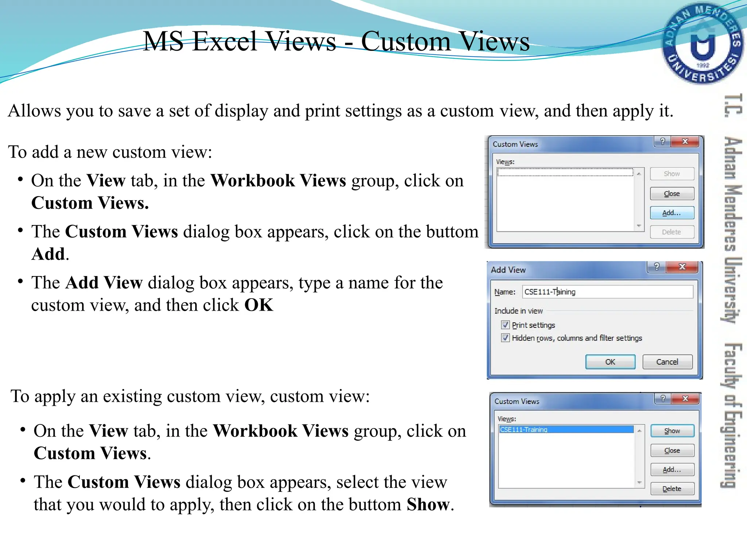Image resolution: width=747 pixels, height=560 pixels.
Task: Close the Add View dialog with the X
Action: point(682,267)
